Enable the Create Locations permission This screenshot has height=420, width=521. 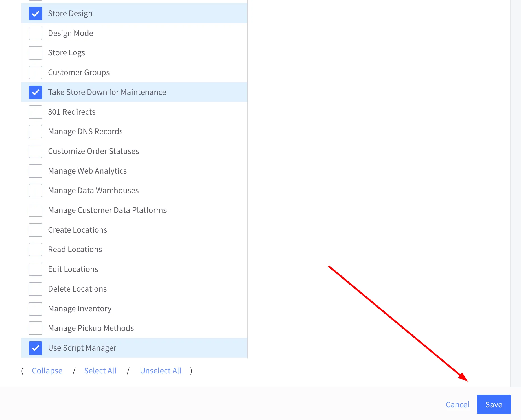coord(36,230)
